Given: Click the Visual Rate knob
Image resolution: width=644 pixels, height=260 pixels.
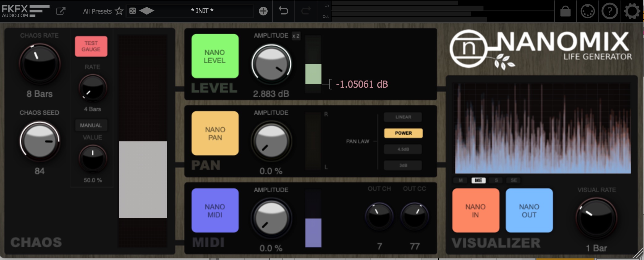Looking at the screenshot, I should click(x=596, y=218).
